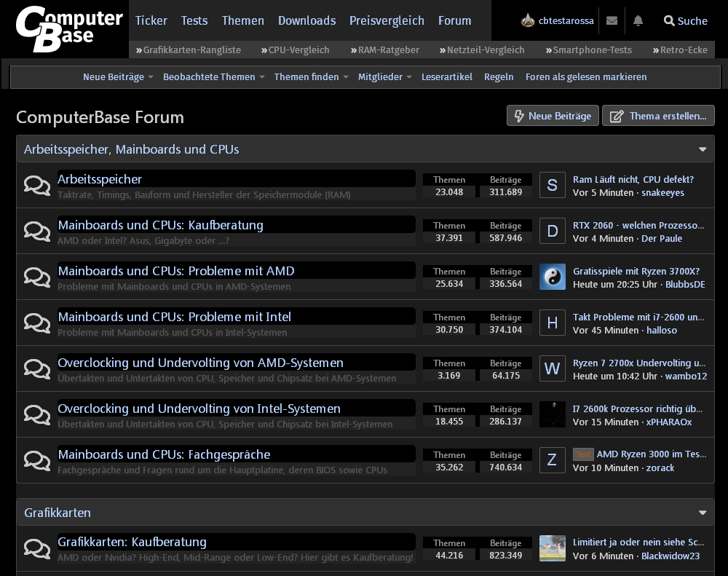Open BlubbsDE yin-yang avatar

point(553,277)
